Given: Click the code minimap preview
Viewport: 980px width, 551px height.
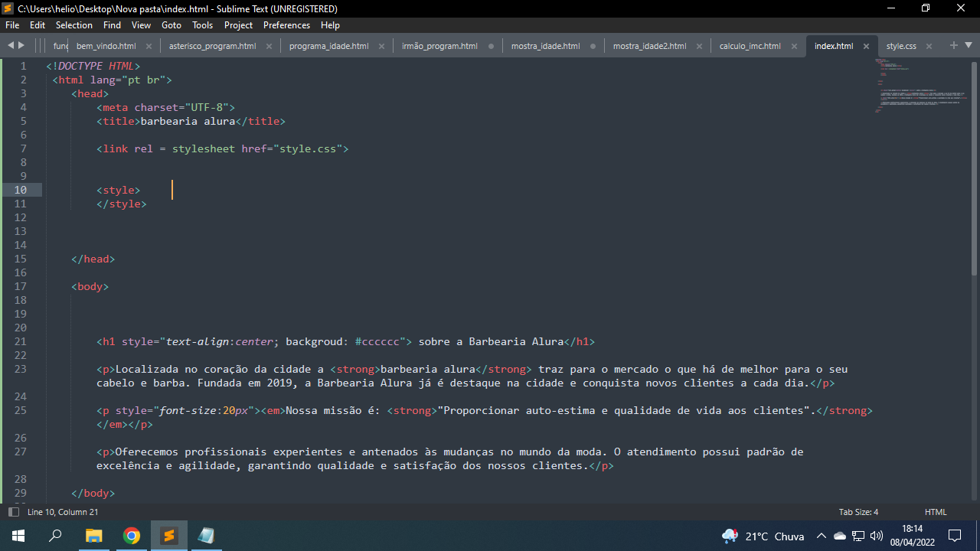Looking at the screenshot, I should click(x=920, y=85).
